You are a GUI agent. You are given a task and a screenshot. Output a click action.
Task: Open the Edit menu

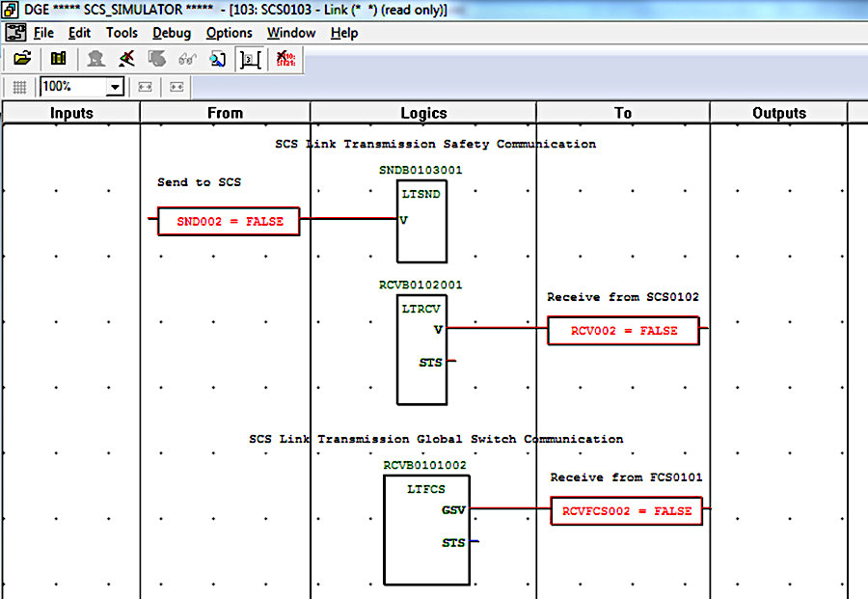(x=80, y=33)
